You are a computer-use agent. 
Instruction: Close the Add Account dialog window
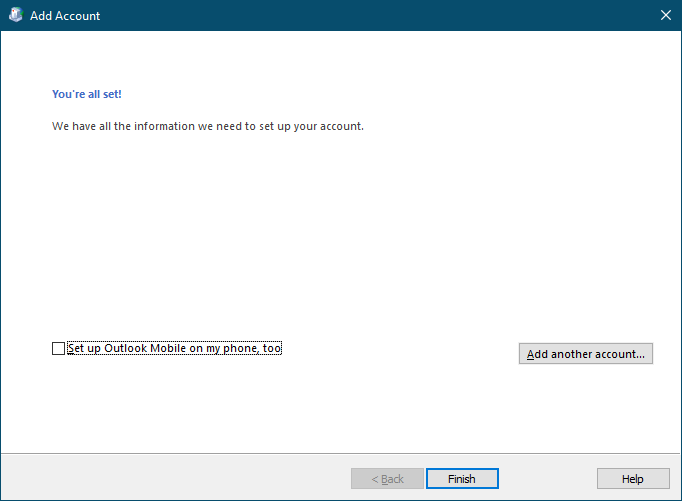tap(666, 15)
